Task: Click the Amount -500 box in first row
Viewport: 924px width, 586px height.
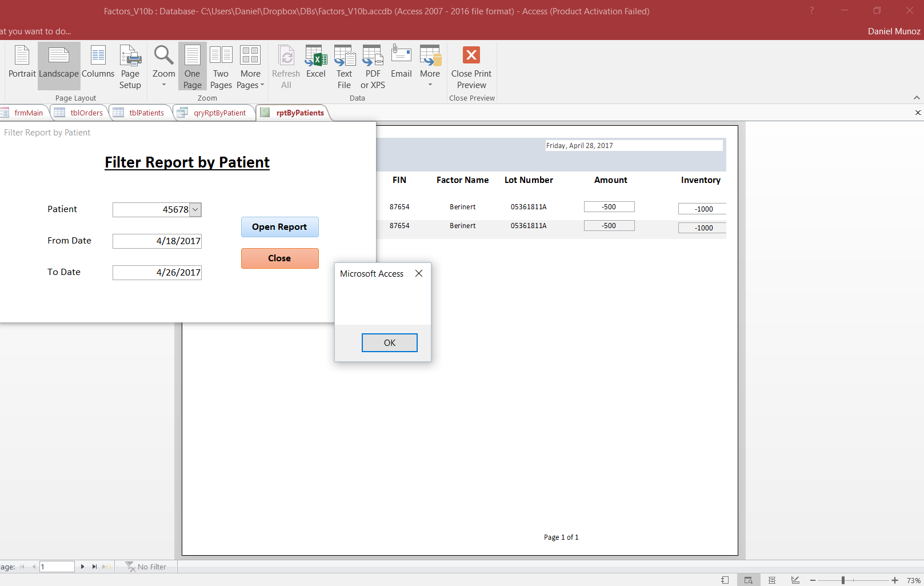Action: click(x=609, y=207)
